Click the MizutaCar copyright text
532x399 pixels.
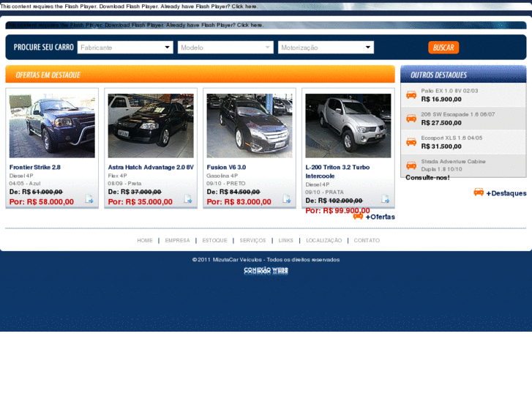(x=266, y=259)
